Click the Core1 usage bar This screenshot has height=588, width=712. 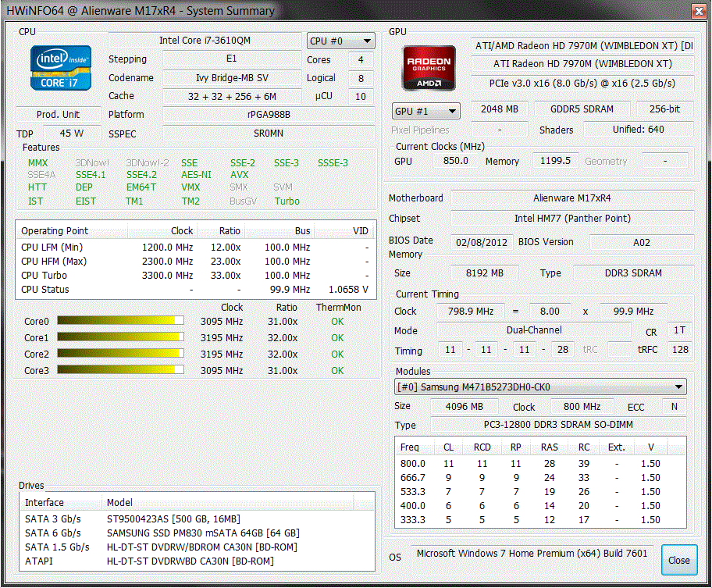120,337
